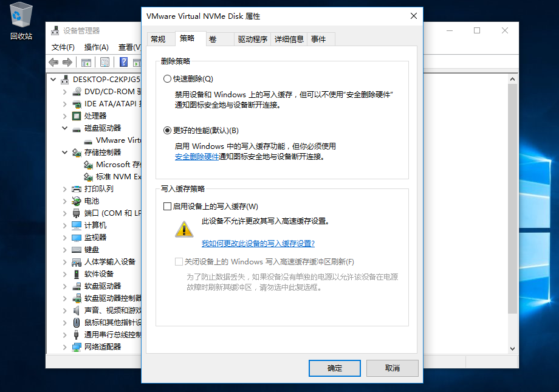
Task: Expand the 处理器 category
Action: tap(64, 116)
